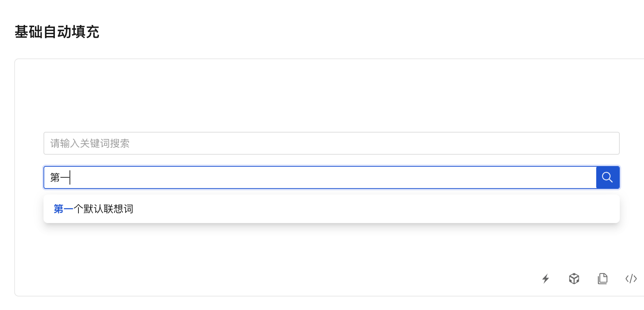The width and height of the screenshot is (644, 310).
Task: Click inside the search box containing 第一
Action: coord(320,177)
